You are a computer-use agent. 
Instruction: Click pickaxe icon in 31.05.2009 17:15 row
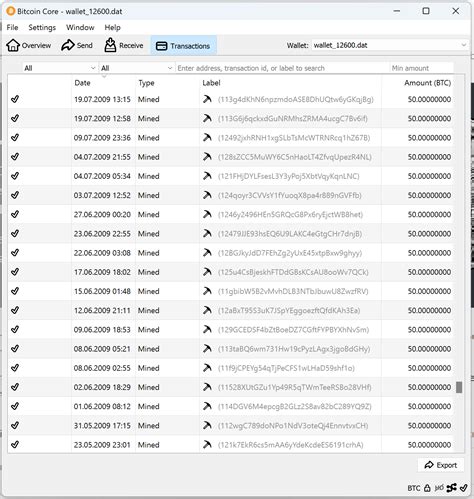click(207, 425)
